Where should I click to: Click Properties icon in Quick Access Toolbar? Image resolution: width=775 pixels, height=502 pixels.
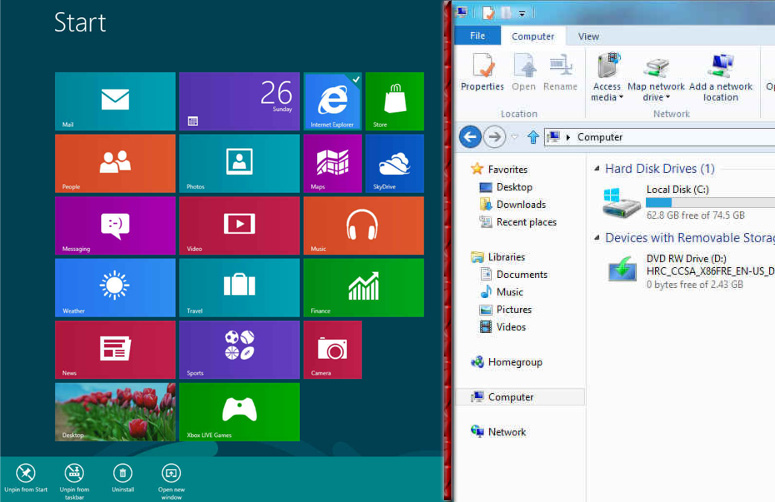(488, 13)
